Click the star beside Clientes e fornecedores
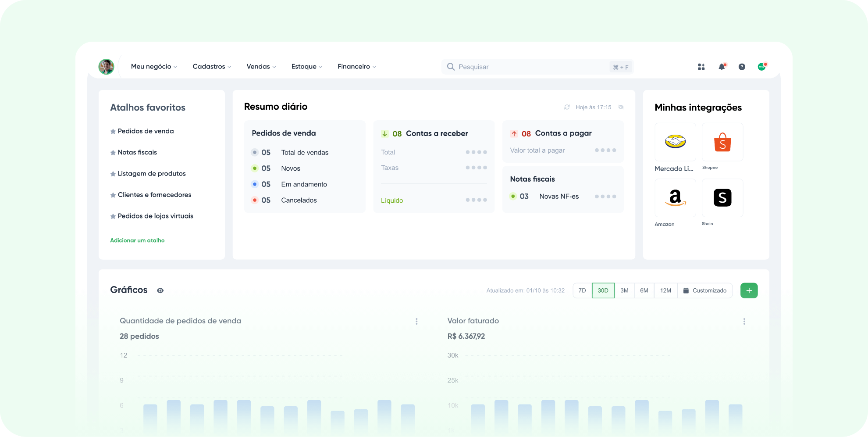 click(113, 195)
